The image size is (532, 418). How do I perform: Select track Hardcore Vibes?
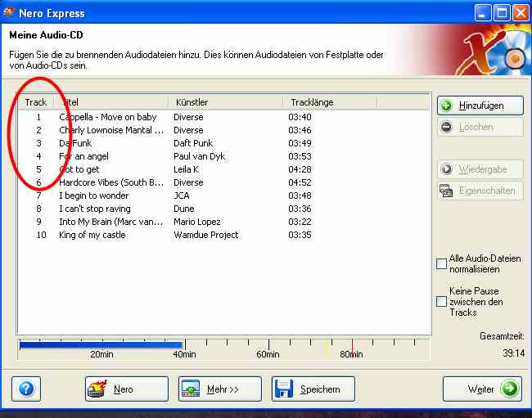click(111, 182)
